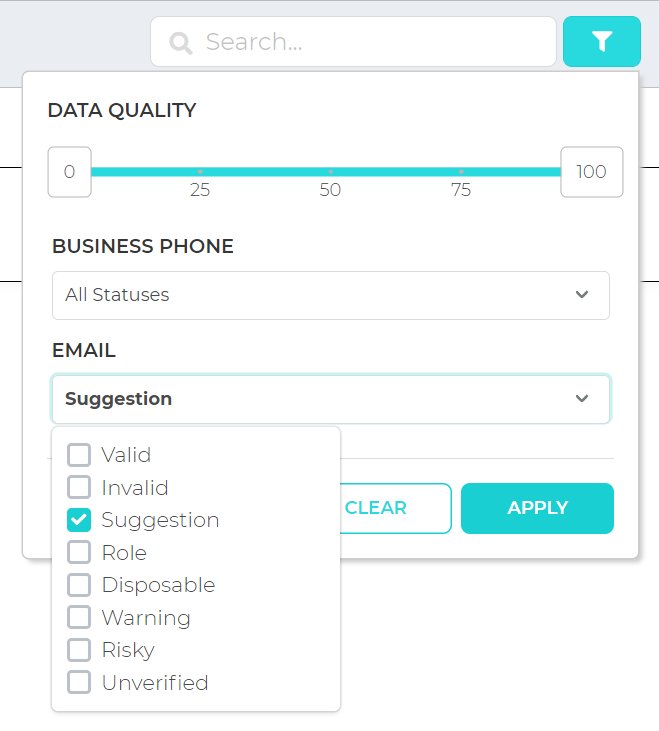Click the teal filter funnel icon

[602, 41]
